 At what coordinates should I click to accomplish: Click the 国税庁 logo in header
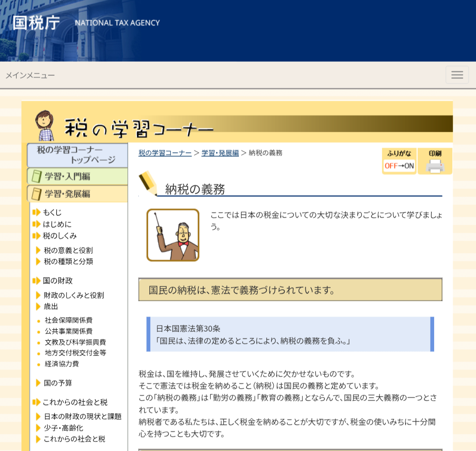36,23
